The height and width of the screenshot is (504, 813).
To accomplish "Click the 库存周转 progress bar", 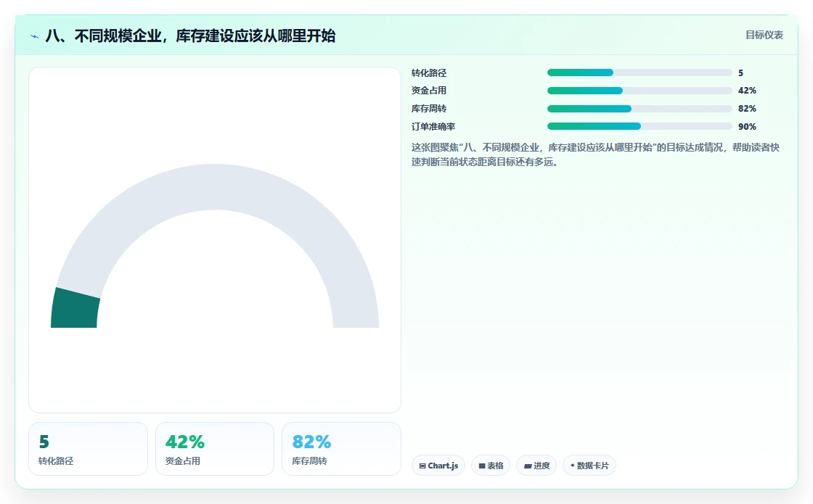I will 640,109.
